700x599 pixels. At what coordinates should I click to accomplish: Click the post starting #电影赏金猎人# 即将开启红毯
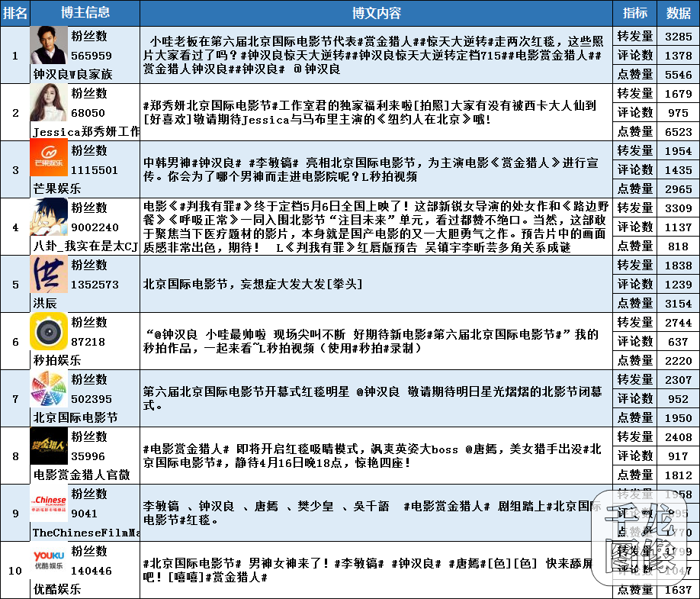pyautogui.click(x=372, y=456)
